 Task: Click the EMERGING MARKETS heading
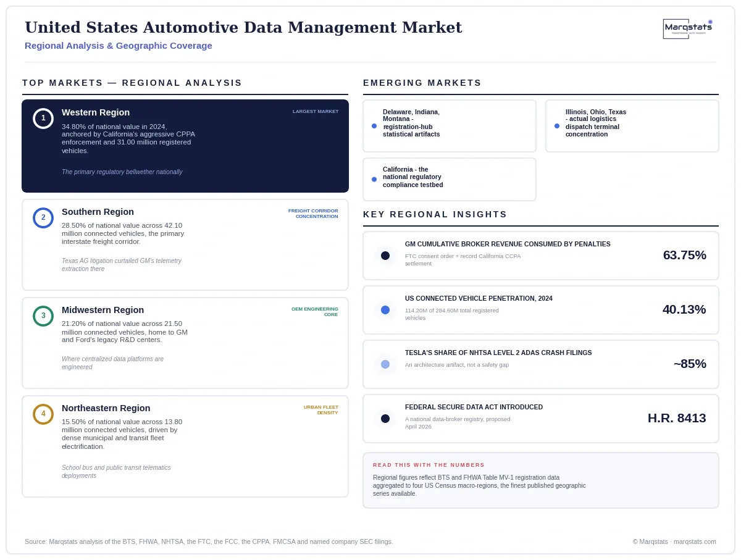tap(422, 83)
